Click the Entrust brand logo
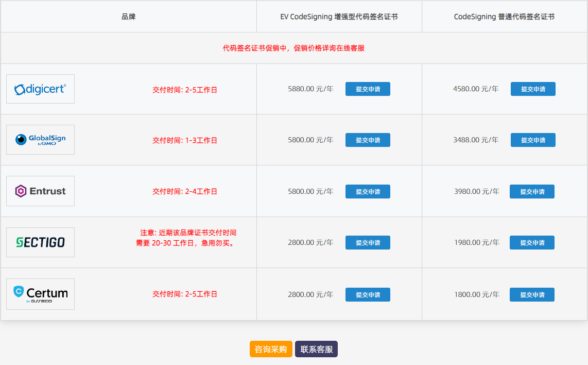 tap(41, 191)
